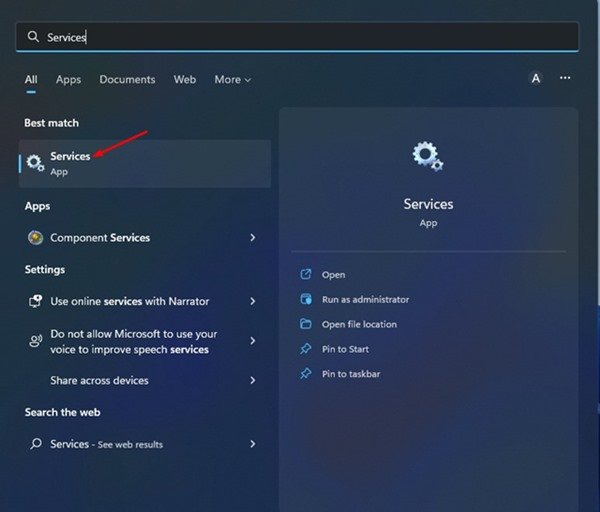Click the Pin to Start pin icon
Image resolution: width=600 pixels, height=512 pixels.
306,349
